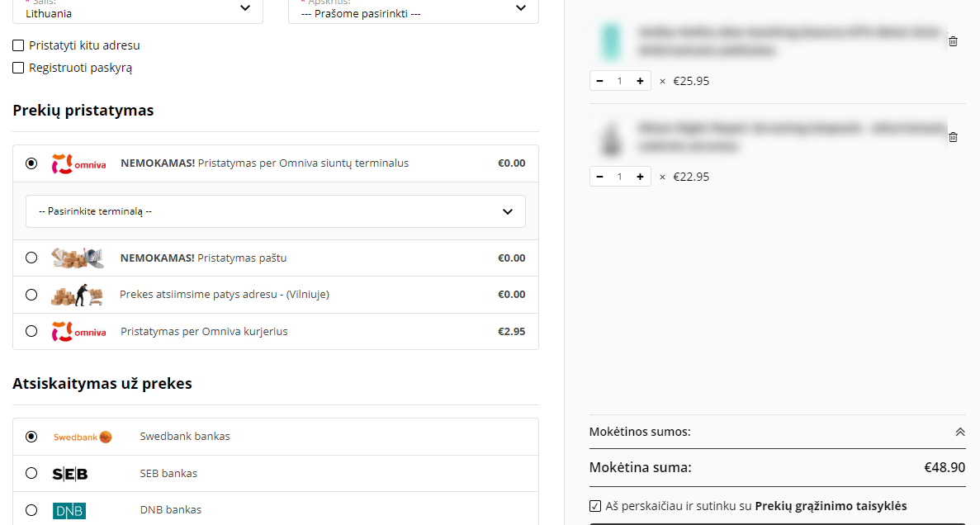Check Registruoti paskyrą checkbox
The height and width of the screenshot is (525, 980).
click(x=18, y=68)
